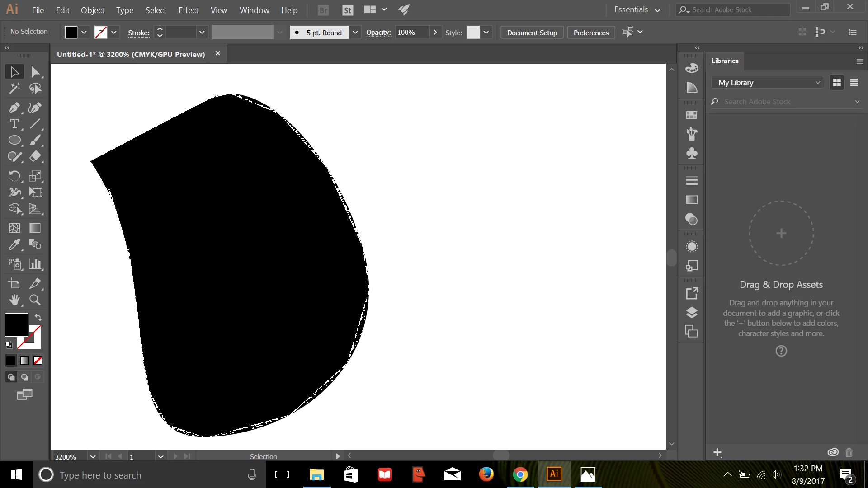Choose the Ellipse tool

point(14,141)
